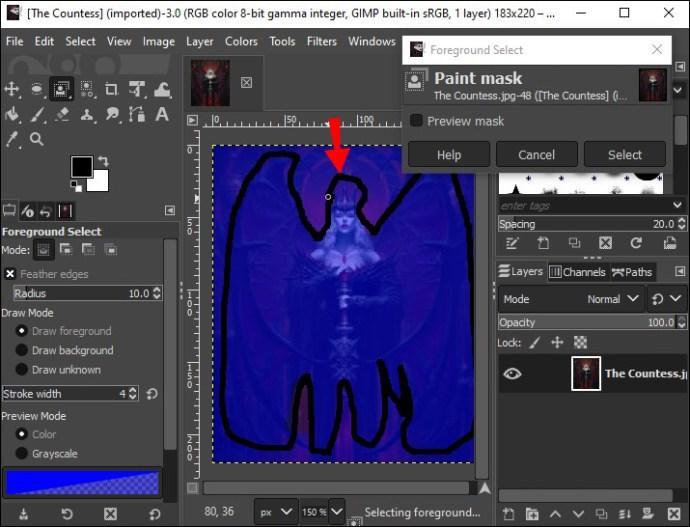Duplicate the current layer

(601, 513)
